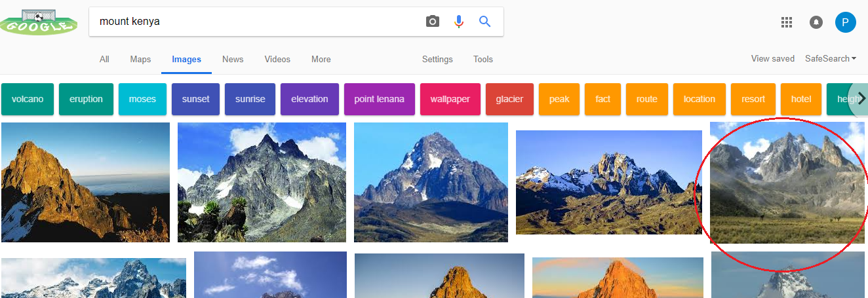This screenshot has width=868, height=298.
Task: Click the blue magnifier search button
Action: 485,22
